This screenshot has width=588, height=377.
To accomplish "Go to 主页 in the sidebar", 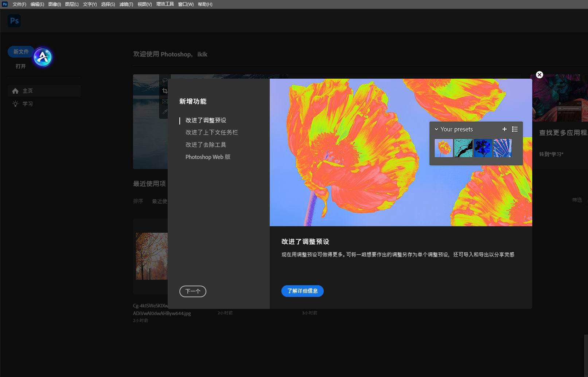I will (44, 91).
